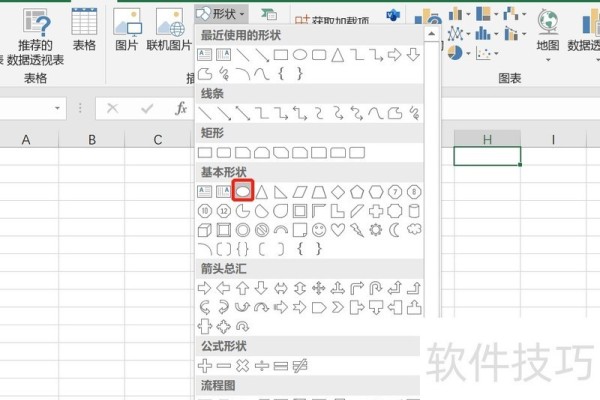Select the double-arrow line in 线条
Screen dimensions: 600x400
coord(243,113)
